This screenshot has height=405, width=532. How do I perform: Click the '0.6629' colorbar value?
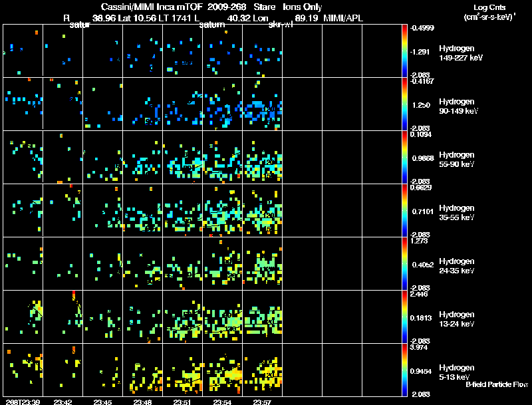coord(421,188)
